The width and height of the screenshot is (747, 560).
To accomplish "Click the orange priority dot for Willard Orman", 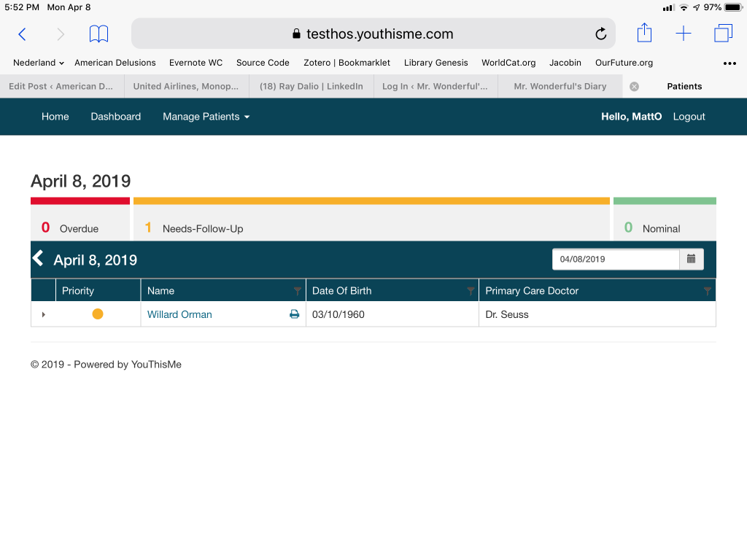I will click(98, 314).
